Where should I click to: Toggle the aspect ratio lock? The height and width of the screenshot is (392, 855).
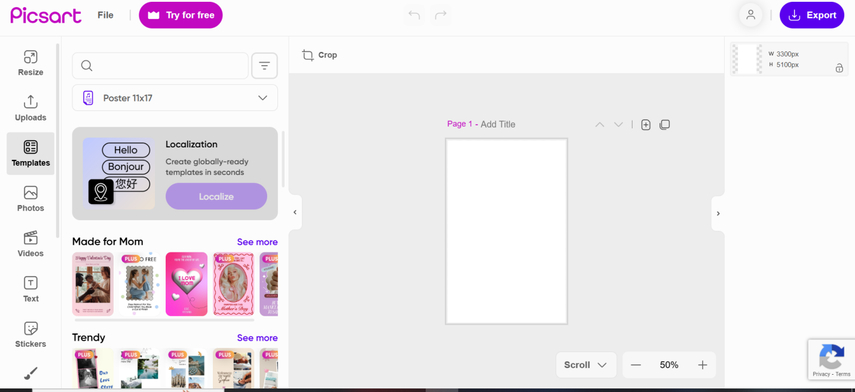[839, 68]
